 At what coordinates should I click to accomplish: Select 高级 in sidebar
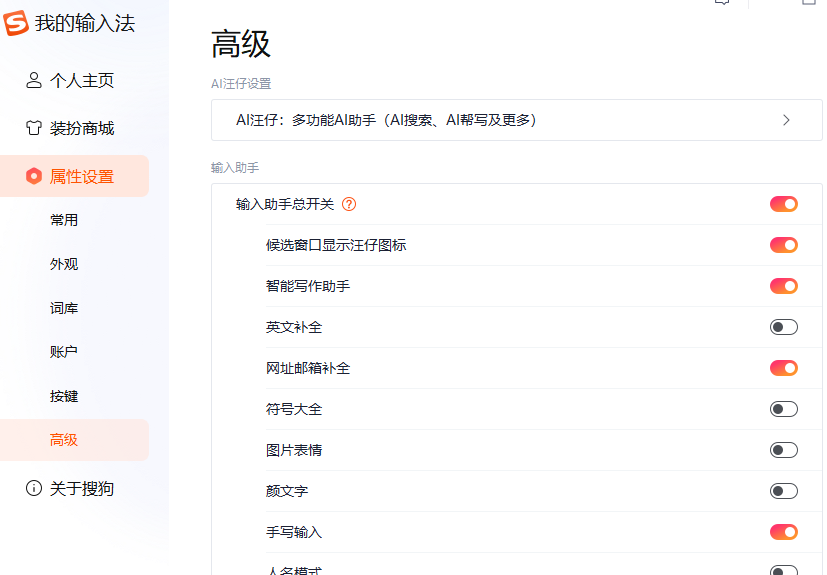tap(74, 440)
